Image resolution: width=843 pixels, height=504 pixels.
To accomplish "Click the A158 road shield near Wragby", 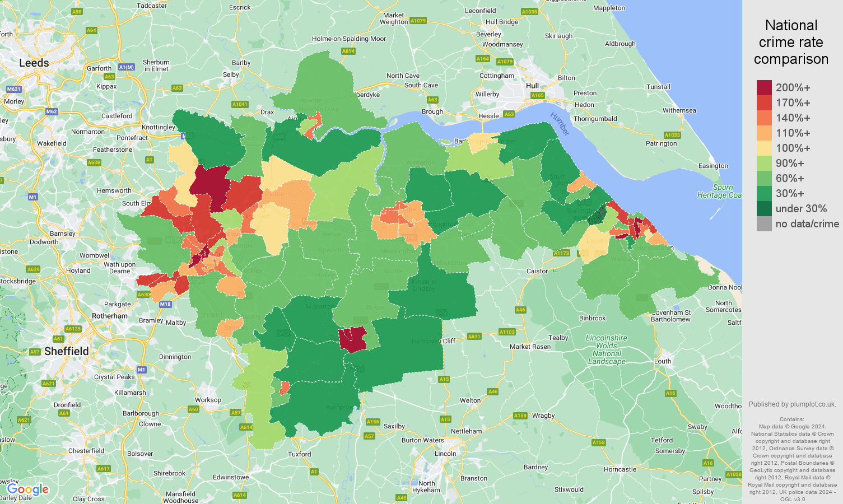I will click(x=520, y=416).
